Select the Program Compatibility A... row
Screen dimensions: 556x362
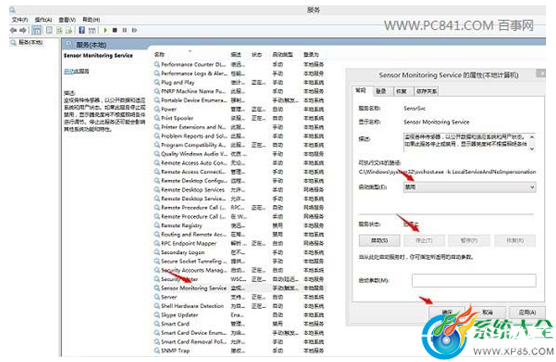[x=239, y=145]
